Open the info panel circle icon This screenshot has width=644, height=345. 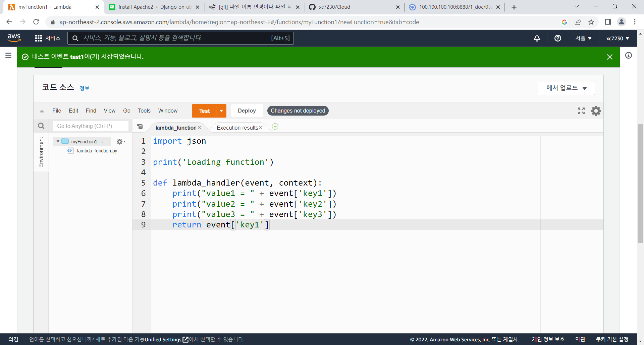tap(629, 55)
